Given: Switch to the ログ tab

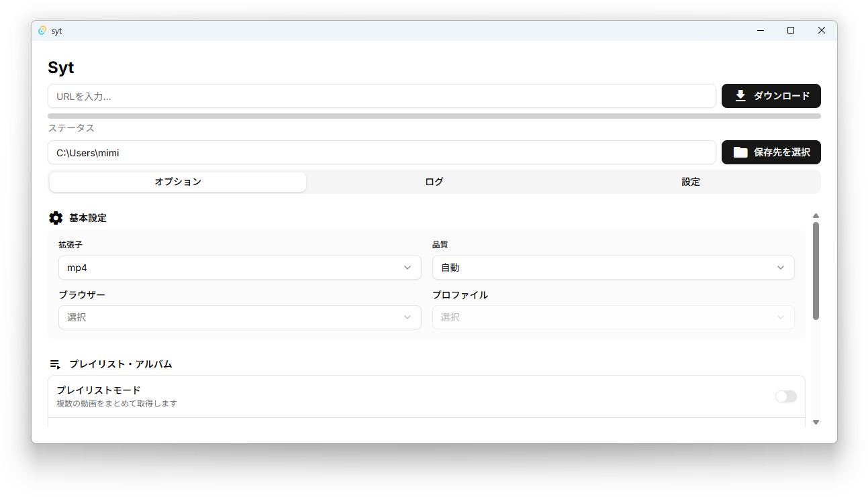Looking at the screenshot, I should (434, 182).
